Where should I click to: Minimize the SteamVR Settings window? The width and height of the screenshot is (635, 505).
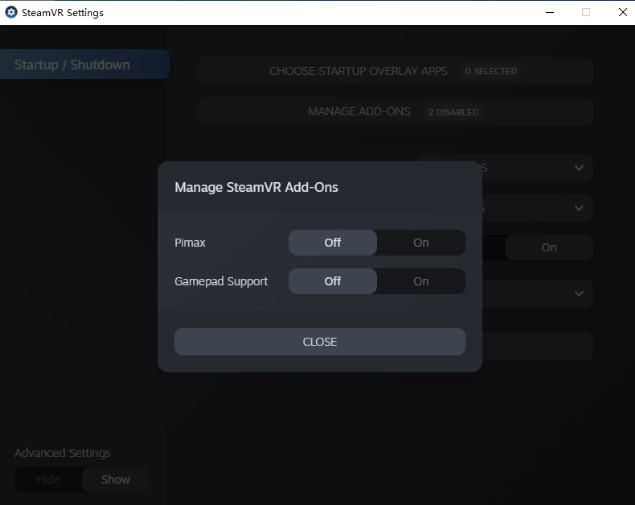click(x=548, y=12)
